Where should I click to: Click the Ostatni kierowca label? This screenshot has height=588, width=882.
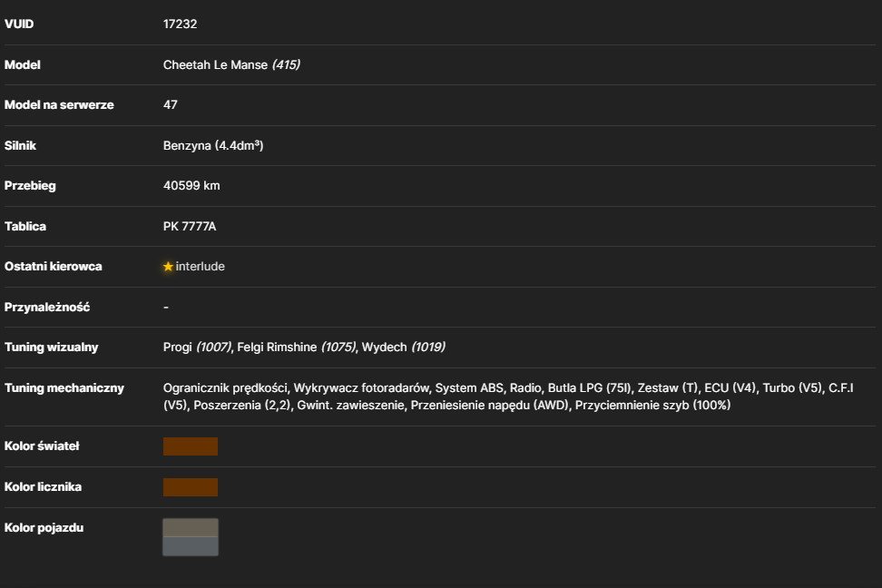pyautogui.click(x=54, y=267)
